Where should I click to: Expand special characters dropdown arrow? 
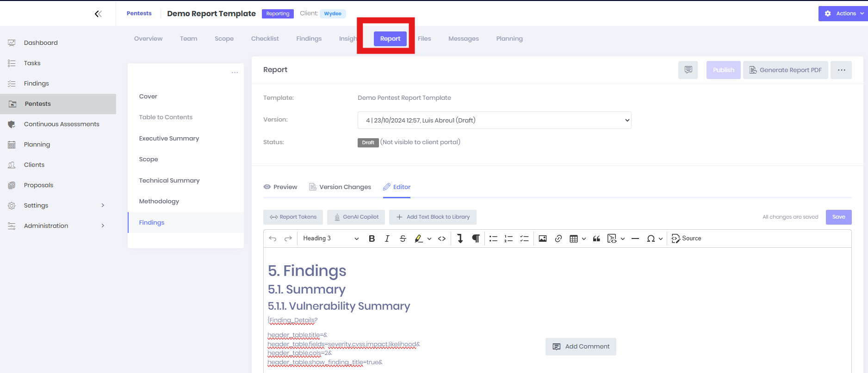pyautogui.click(x=661, y=239)
